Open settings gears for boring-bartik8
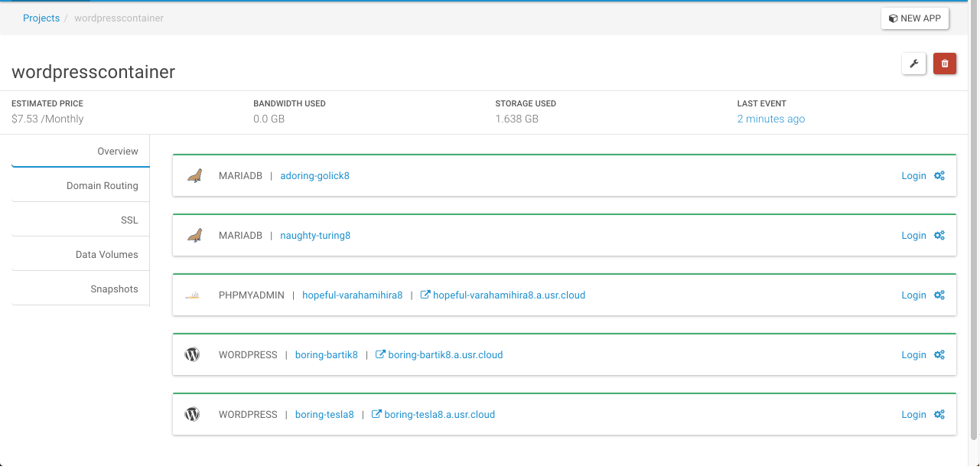This screenshot has height=473, width=980. (939, 354)
